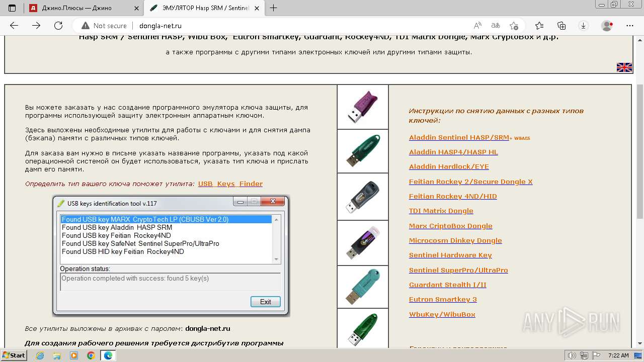Click the Read aloud icon
The height and width of the screenshot is (362, 644).
[x=477, y=26]
